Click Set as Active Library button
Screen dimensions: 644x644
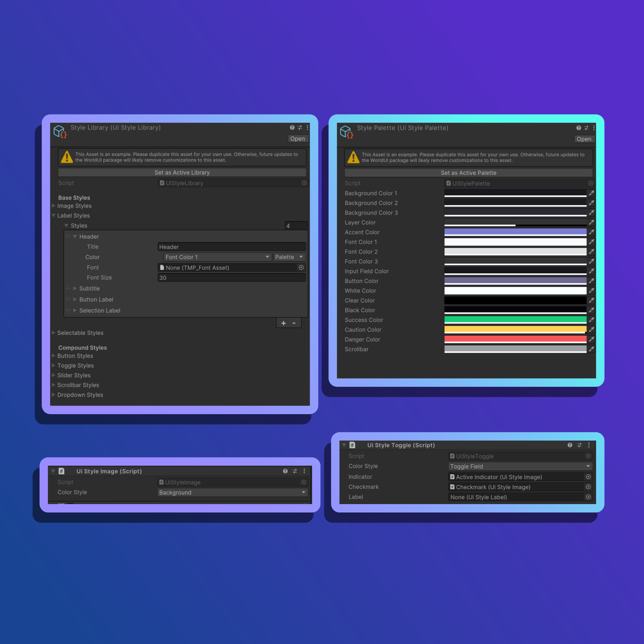[x=182, y=173]
